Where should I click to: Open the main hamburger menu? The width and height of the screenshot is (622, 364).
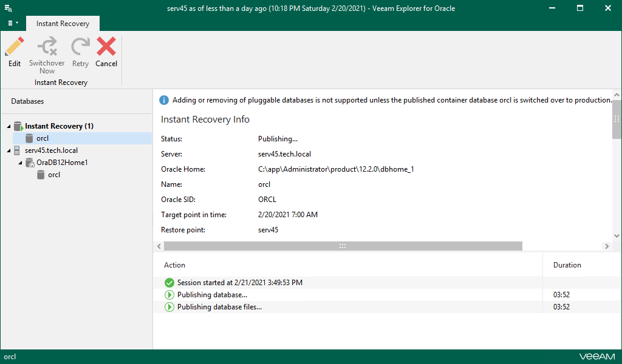click(13, 23)
